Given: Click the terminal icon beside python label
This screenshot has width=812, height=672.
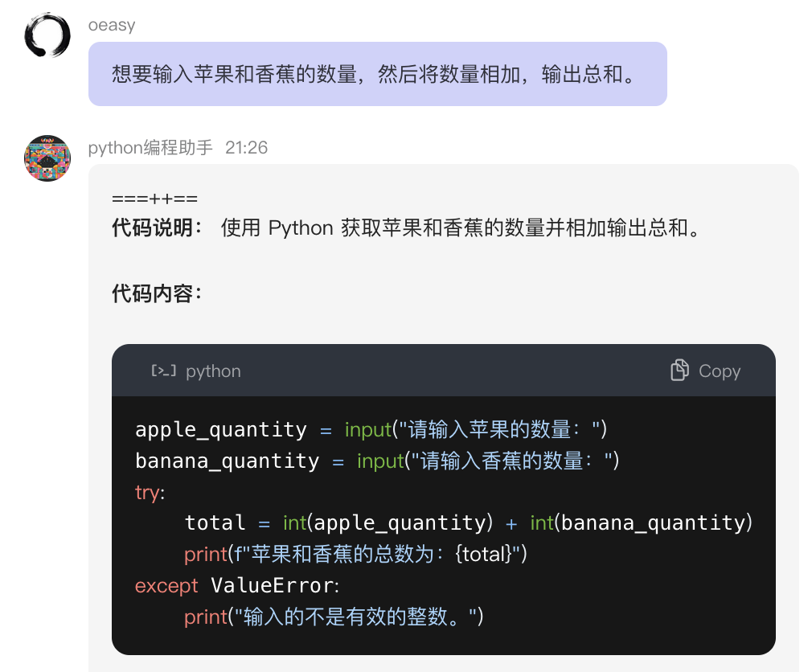Looking at the screenshot, I should [x=163, y=371].
